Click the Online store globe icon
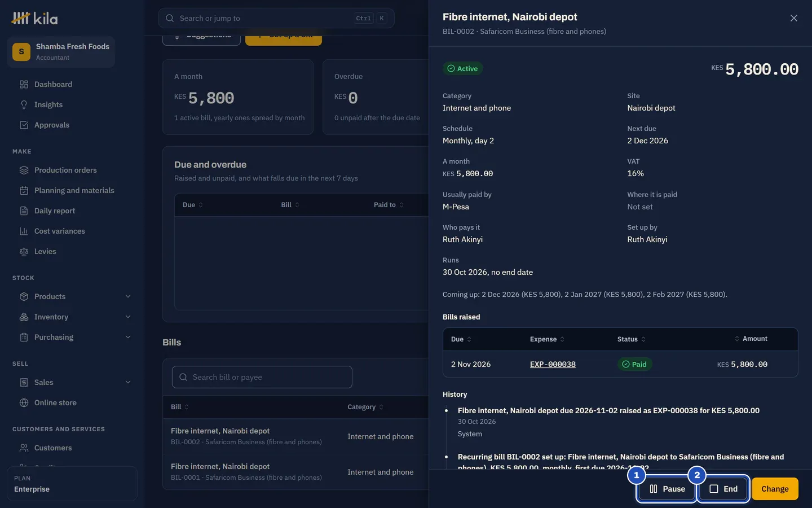Screen dimensions: 812x508 [24, 403]
